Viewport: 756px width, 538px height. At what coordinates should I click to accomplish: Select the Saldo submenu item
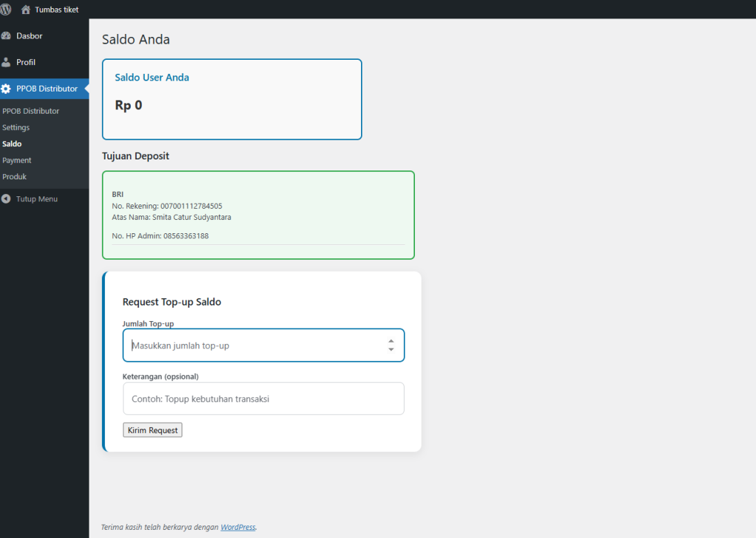point(12,144)
